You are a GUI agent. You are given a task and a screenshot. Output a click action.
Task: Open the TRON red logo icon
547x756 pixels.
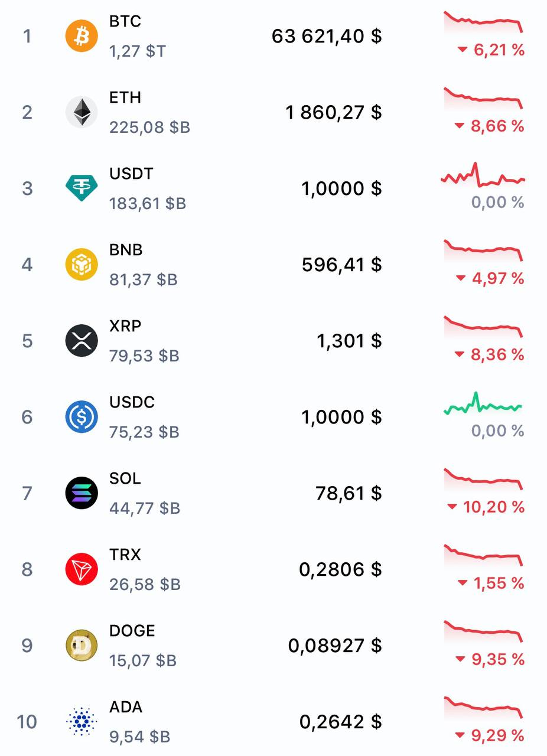click(x=82, y=569)
